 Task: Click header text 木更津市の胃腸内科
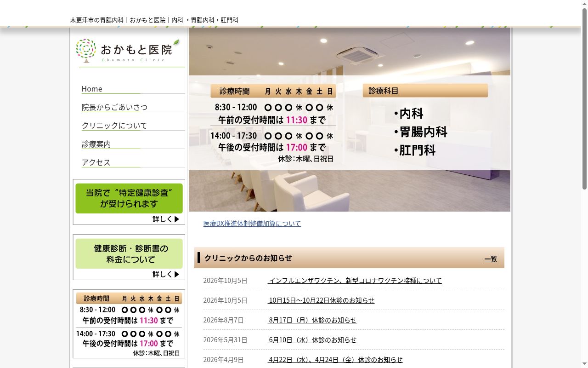(97, 20)
